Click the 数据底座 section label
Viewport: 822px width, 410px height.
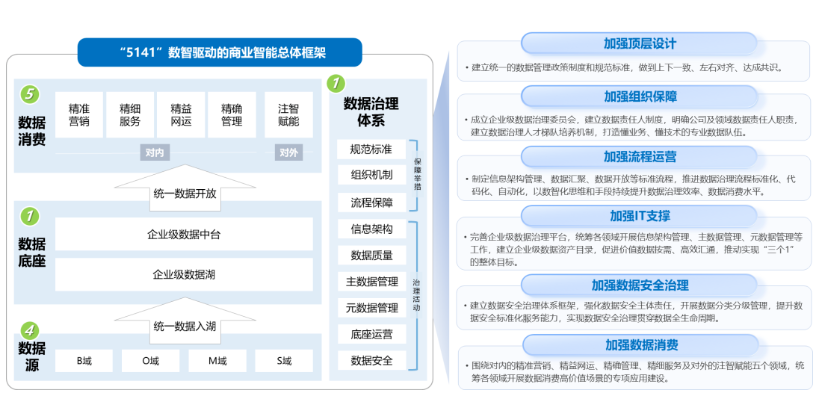pyautogui.click(x=32, y=252)
